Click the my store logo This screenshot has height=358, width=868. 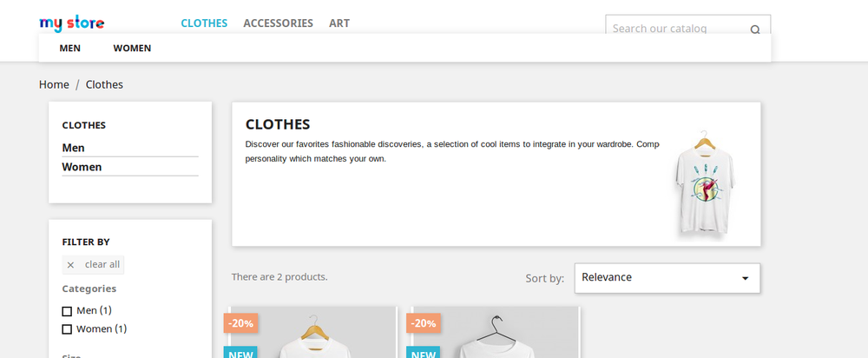point(72,23)
